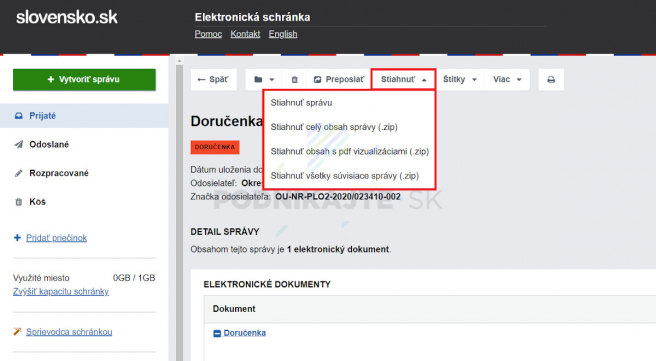The height and width of the screenshot is (361, 656).
Task: Open the Kontakt link in header
Action: (245, 34)
